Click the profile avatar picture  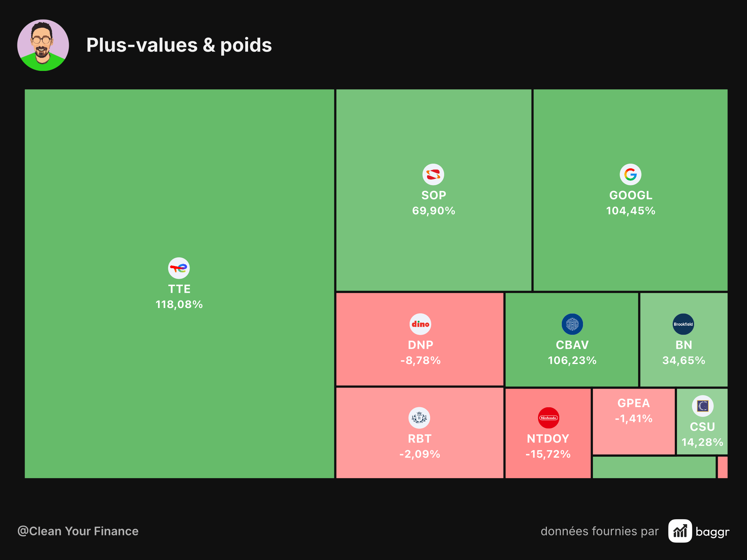(x=43, y=45)
